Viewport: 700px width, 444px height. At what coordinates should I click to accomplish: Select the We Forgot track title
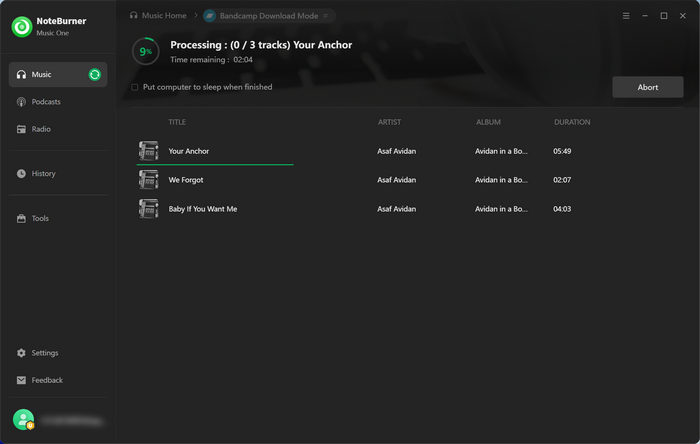click(x=186, y=180)
